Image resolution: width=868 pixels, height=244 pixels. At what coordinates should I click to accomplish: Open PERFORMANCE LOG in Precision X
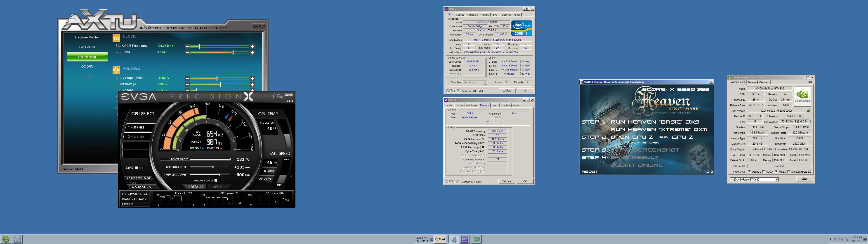pyautogui.click(x=135, y=194)
